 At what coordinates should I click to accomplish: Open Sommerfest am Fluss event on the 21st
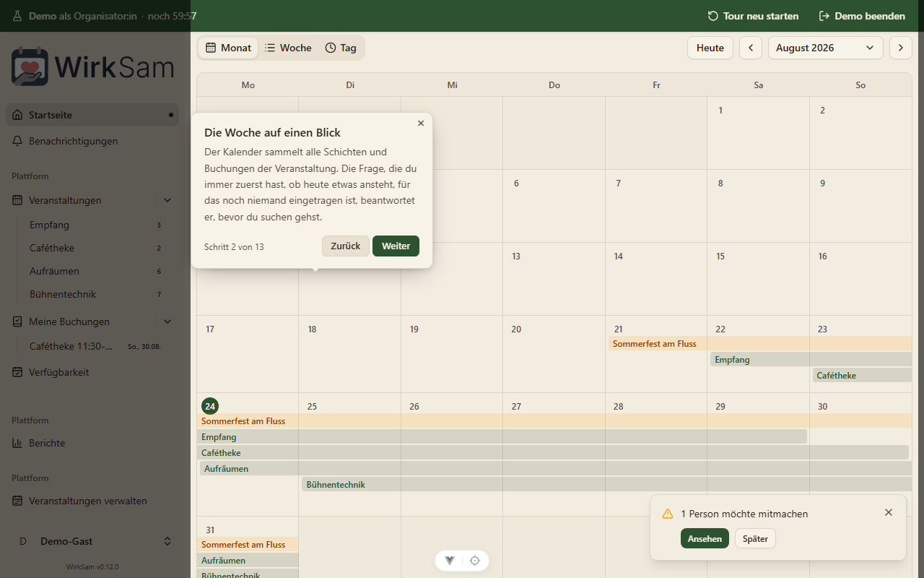pos(760,344)
